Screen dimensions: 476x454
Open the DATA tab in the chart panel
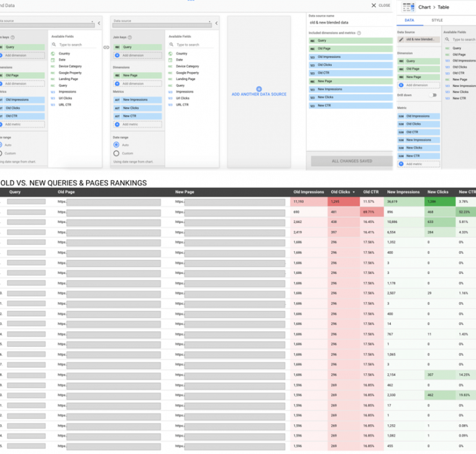(x=410, y=20)
